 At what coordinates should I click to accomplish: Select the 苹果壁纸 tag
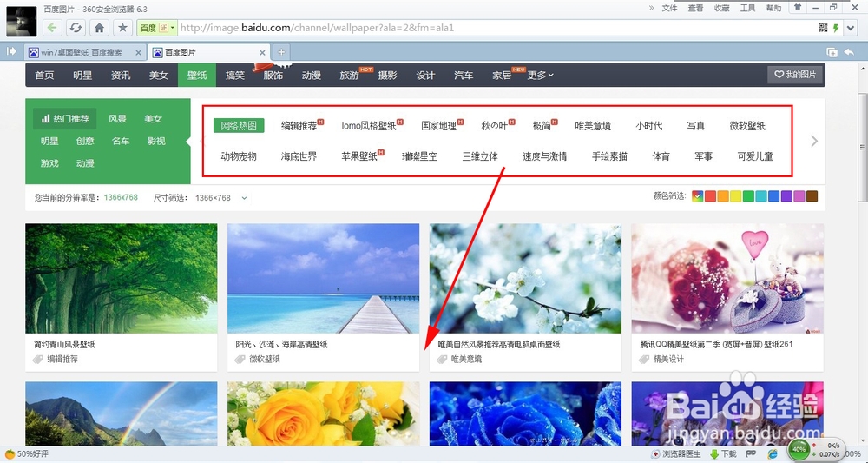[x=359, y=156]
